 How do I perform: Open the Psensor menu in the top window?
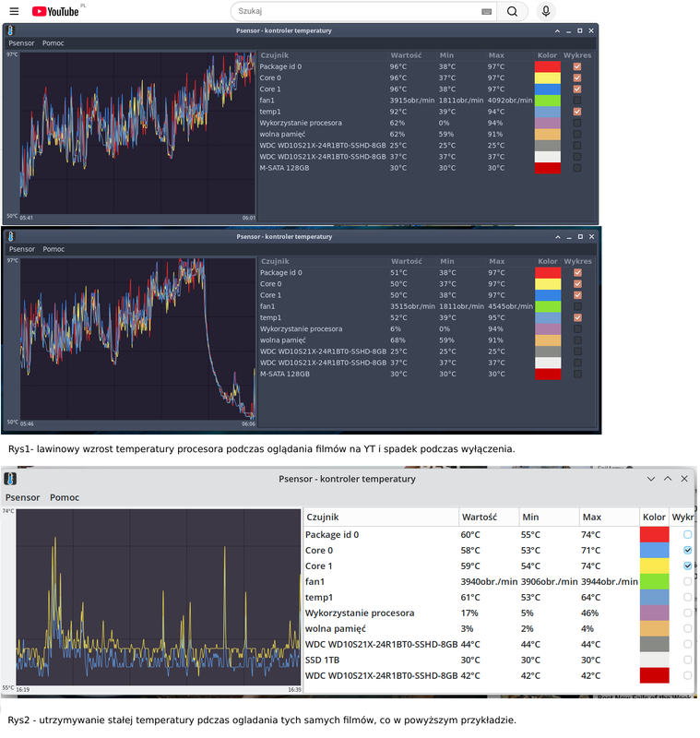21,43
